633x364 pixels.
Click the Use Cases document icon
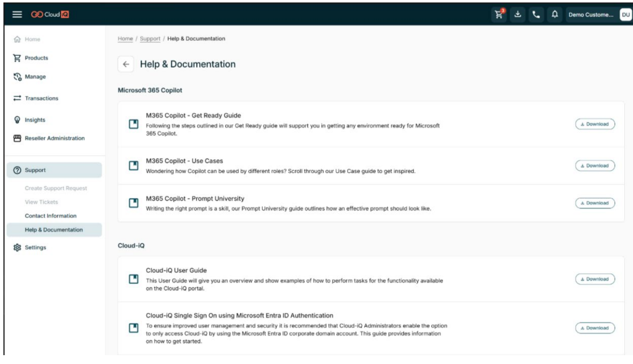coord(133,166)
